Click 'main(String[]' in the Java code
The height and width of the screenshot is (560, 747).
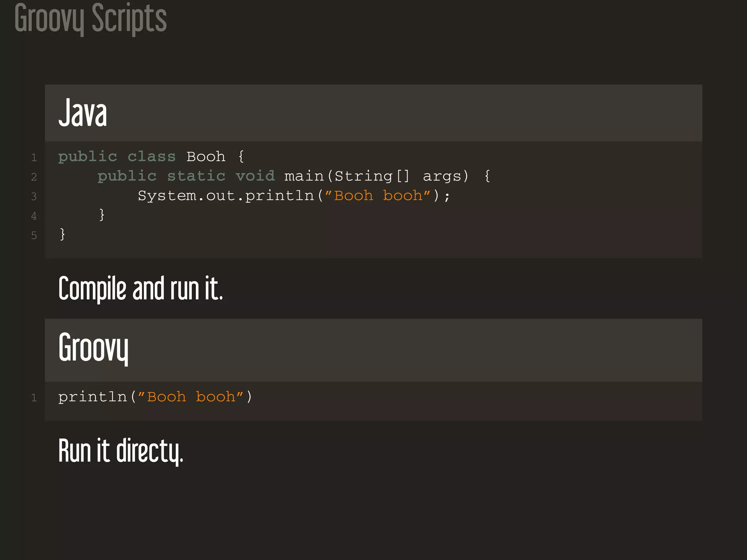click(x=347, y=176)
